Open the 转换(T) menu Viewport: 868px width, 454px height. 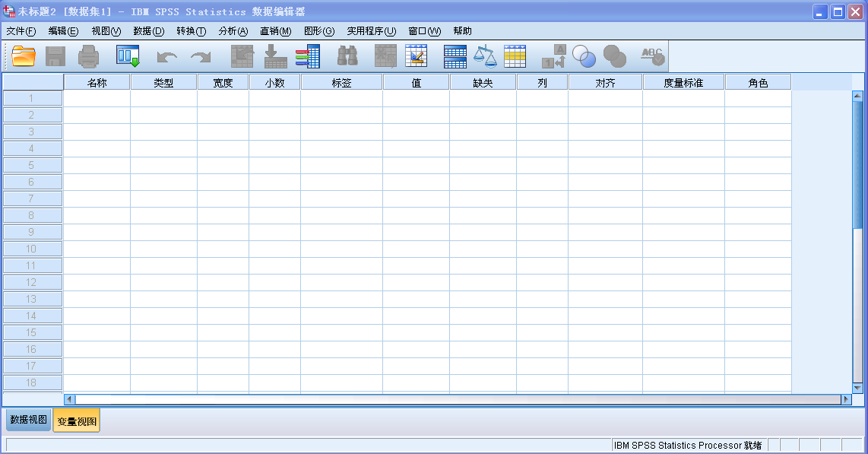point(191,31)
